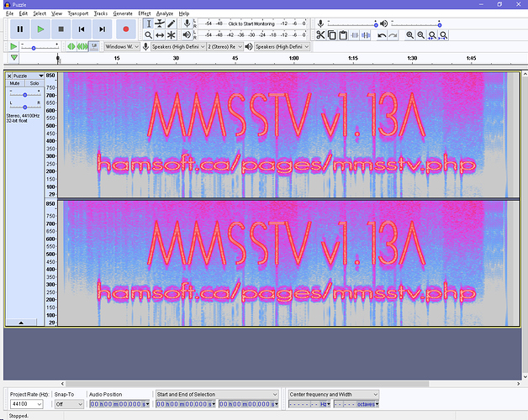Zoom out on the timeline
528x420 pixels.
421,35
